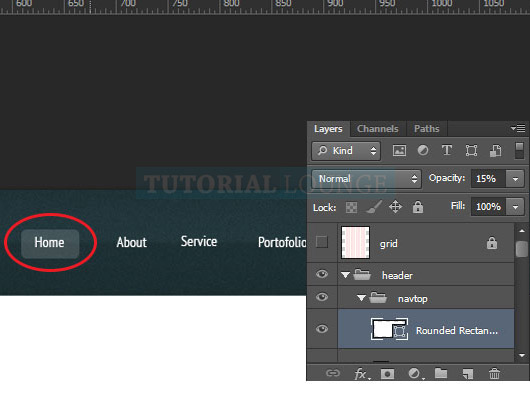Switch to the Paths tab

[427, 129]
